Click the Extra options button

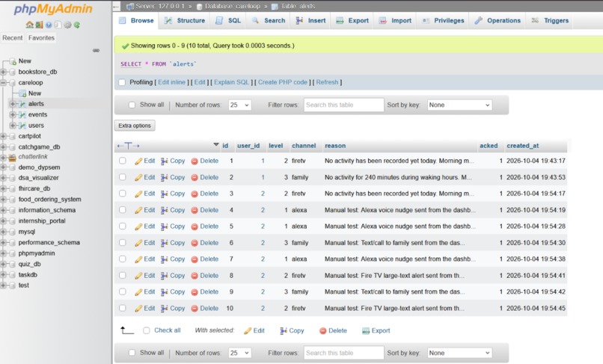coord(135,126)
